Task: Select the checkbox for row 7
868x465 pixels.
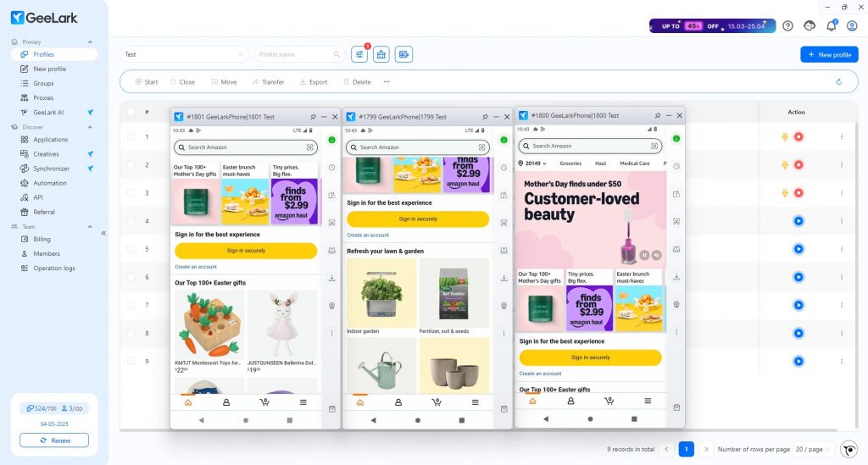Action: point(131,305)
